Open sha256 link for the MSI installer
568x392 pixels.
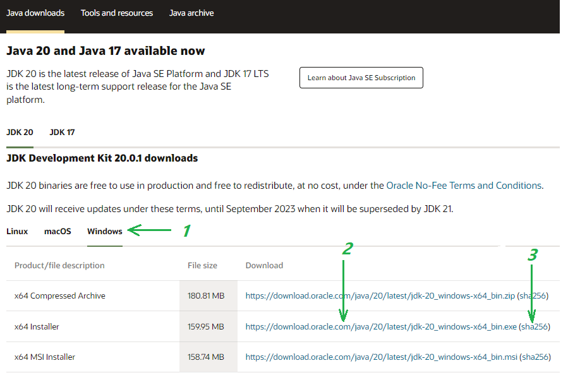pos(535,357)
